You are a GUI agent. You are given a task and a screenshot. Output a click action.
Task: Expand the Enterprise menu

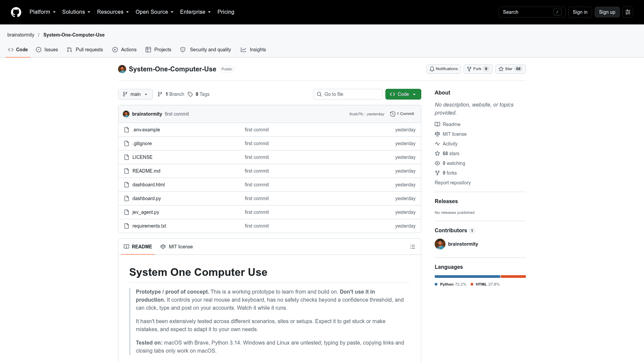click(195, 12)
